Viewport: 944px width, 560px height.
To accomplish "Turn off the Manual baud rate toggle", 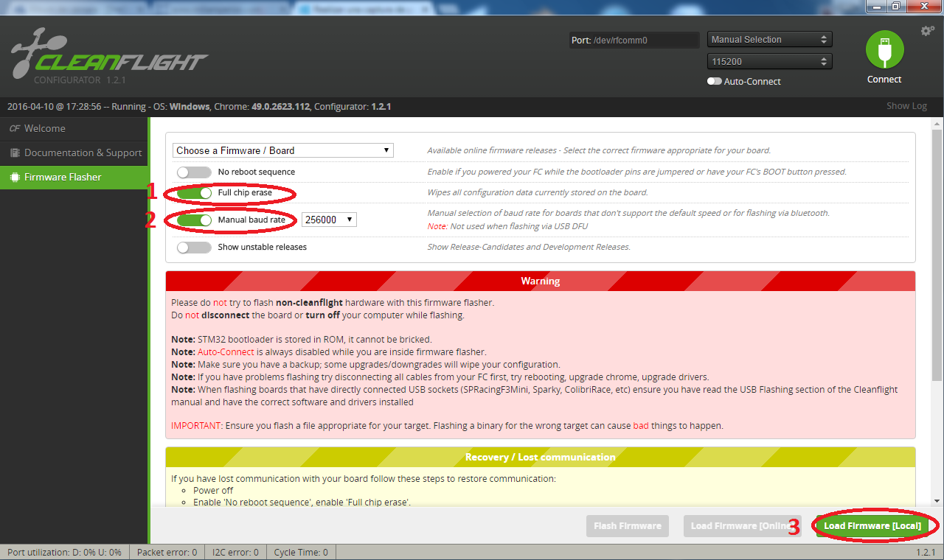I will (194, 220).
